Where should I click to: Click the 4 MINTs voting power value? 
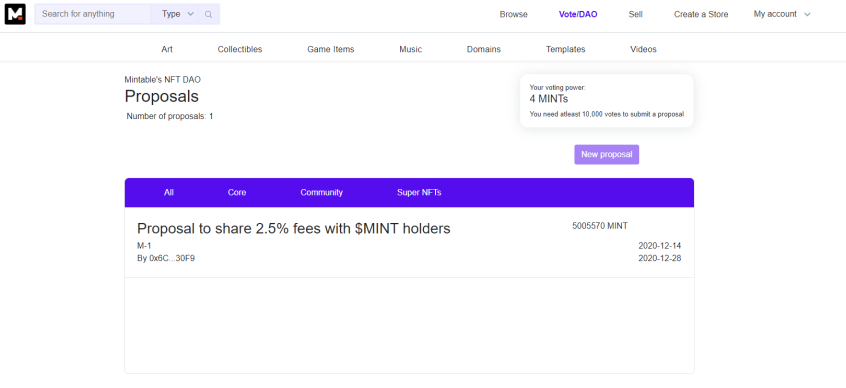(x=549, y=99)
